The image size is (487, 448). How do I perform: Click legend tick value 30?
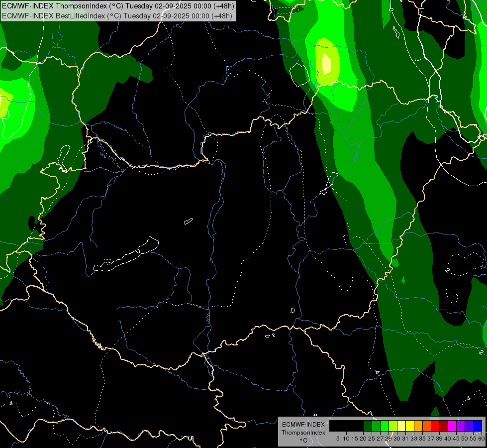click(397, 439)
